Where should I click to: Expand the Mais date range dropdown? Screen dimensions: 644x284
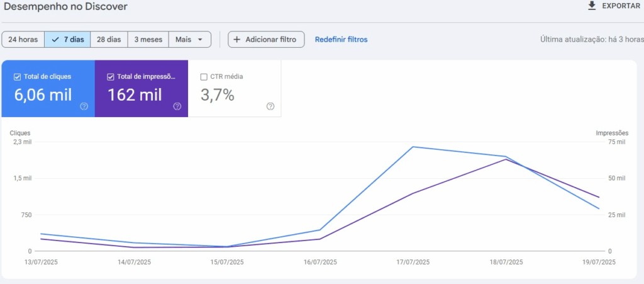[189, 39]
